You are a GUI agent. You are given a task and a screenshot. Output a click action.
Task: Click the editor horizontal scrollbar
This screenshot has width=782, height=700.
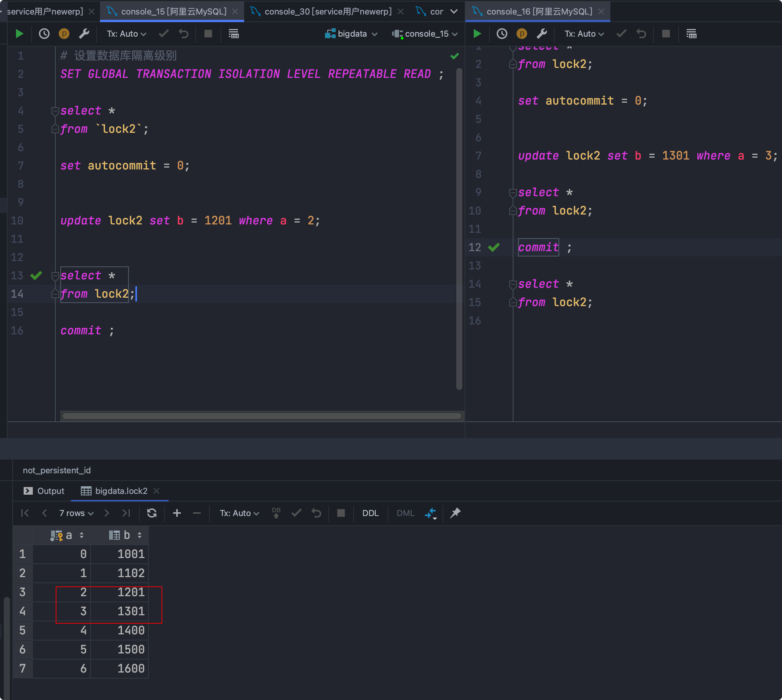(261, 416)
